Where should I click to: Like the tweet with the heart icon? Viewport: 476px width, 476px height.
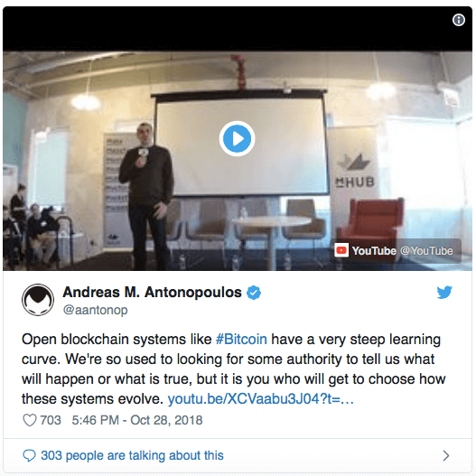click(30, 420)
